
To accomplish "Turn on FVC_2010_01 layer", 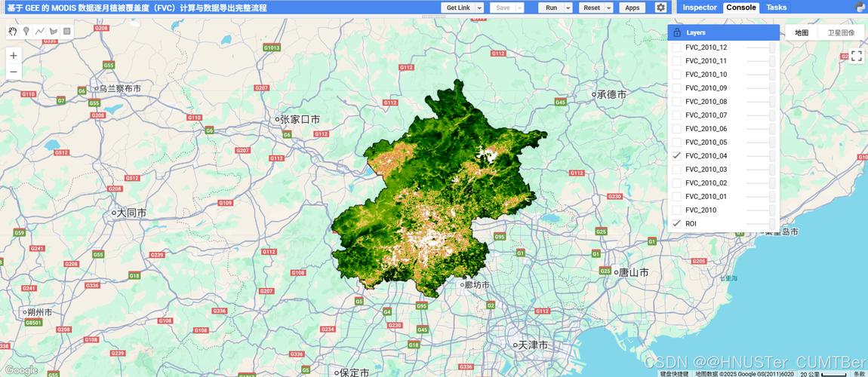I will (x=676, y=196).
